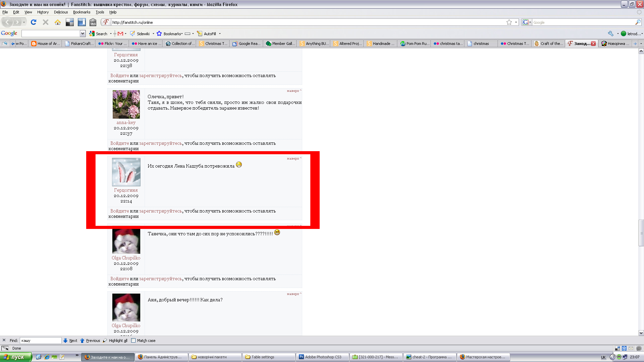Close the Find bar
This screenshot has height=362, width=644.
point(4,340)
